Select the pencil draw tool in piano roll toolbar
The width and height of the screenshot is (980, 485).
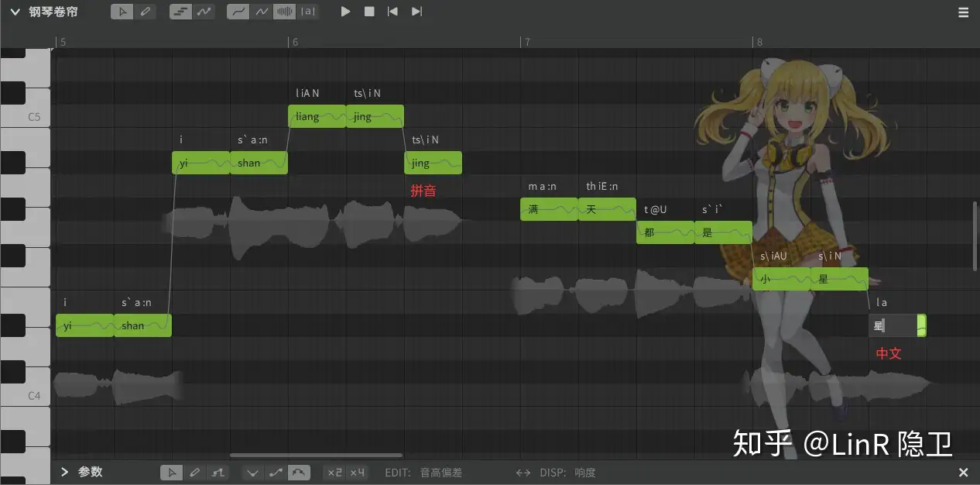(x=145, y=12)
